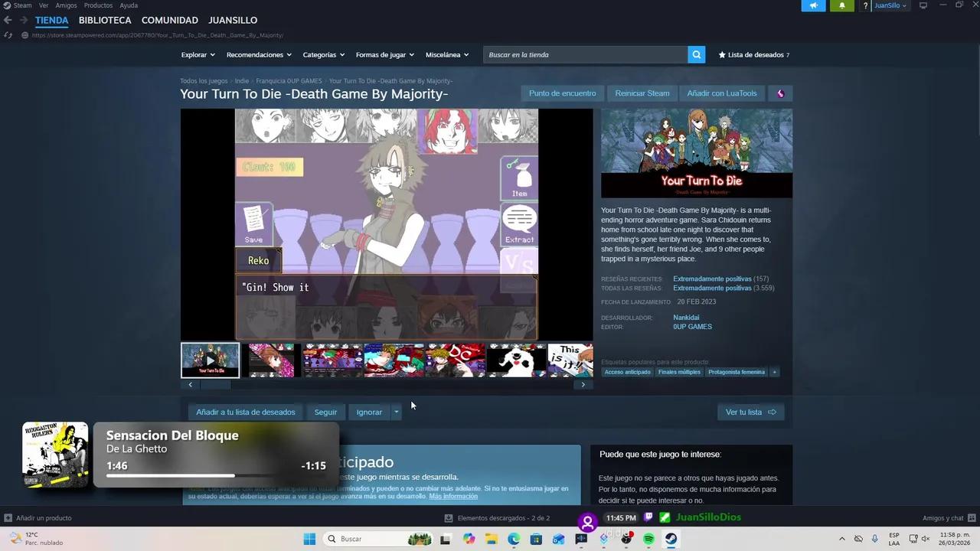Expand the Explorar dropdown

pyautogui.click(x=198, y=54)
